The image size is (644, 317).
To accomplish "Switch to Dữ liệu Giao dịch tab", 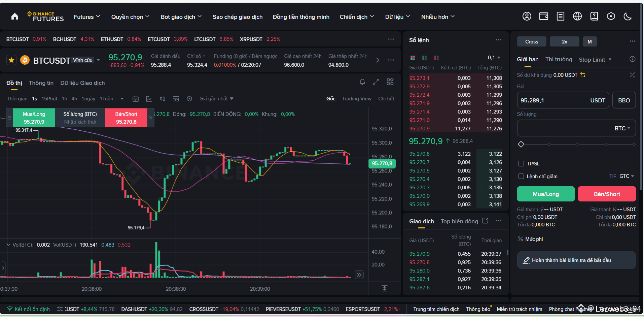I will 82,83.
